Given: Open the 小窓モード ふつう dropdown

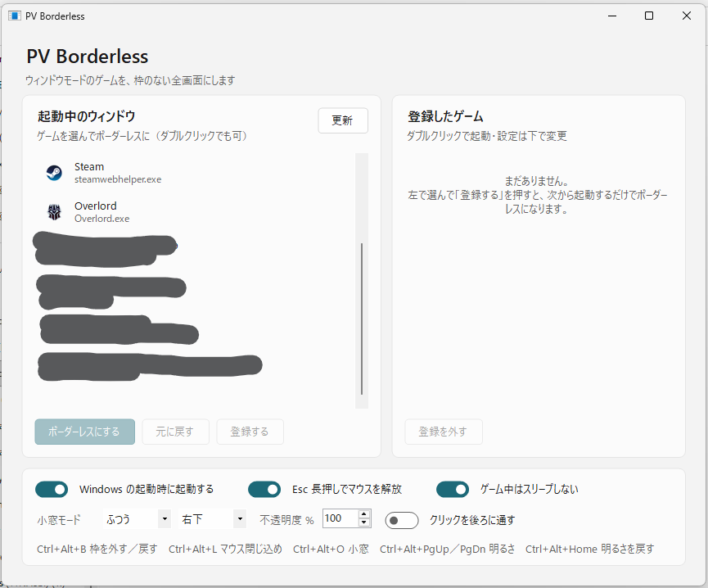Looking at the screenshot, I should coord(137,519).
